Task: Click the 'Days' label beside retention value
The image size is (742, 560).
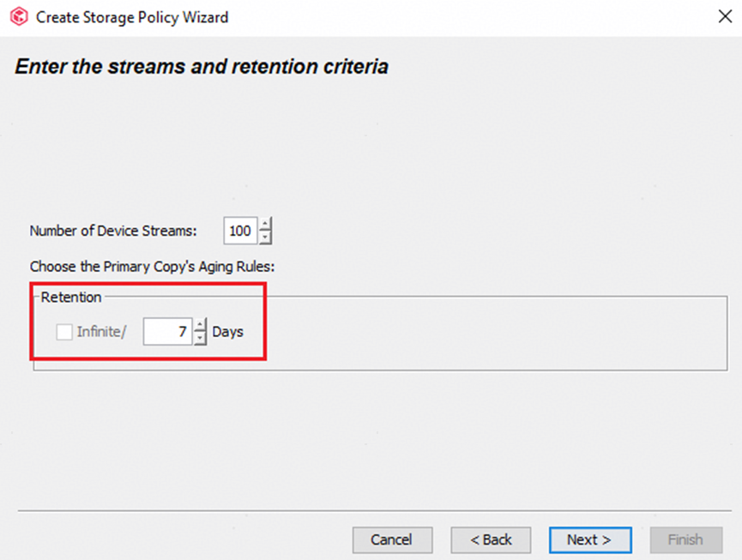Action: (228, 332)
